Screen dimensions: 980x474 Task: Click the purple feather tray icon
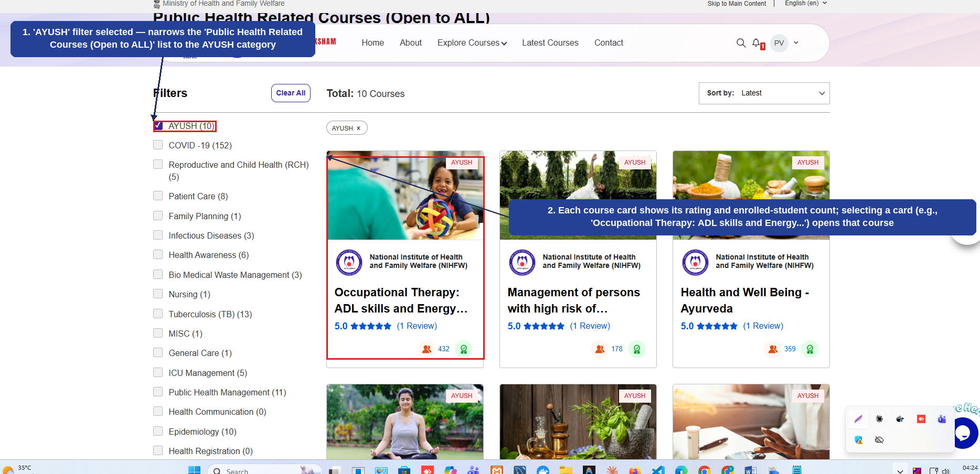coord(858,419)
